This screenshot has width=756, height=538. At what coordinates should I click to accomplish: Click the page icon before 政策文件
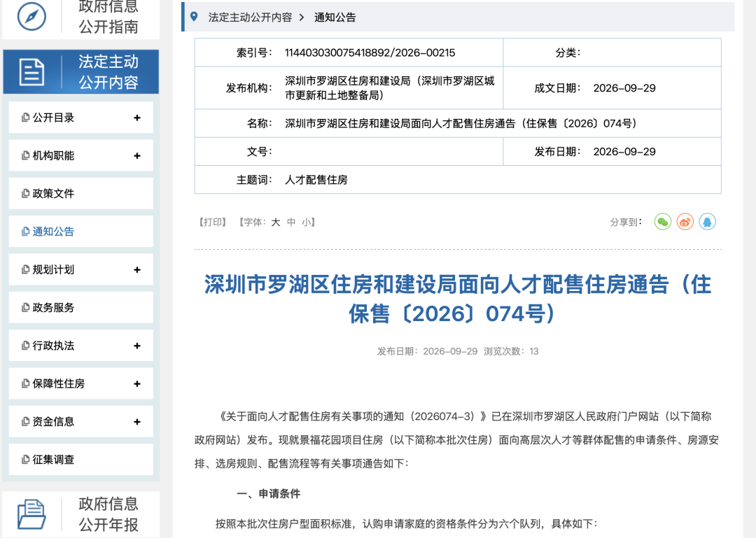click(26, 194)
